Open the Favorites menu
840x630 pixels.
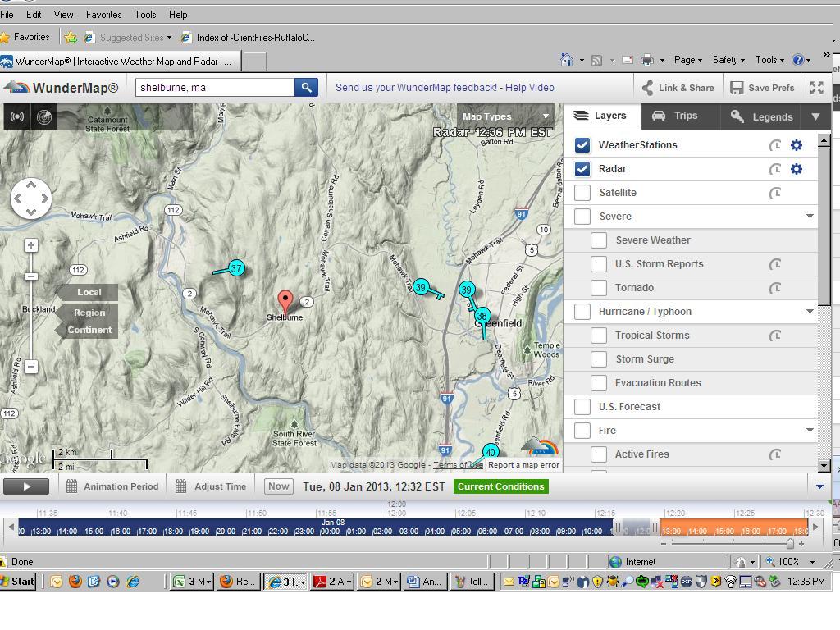click(x=104, y=15)
